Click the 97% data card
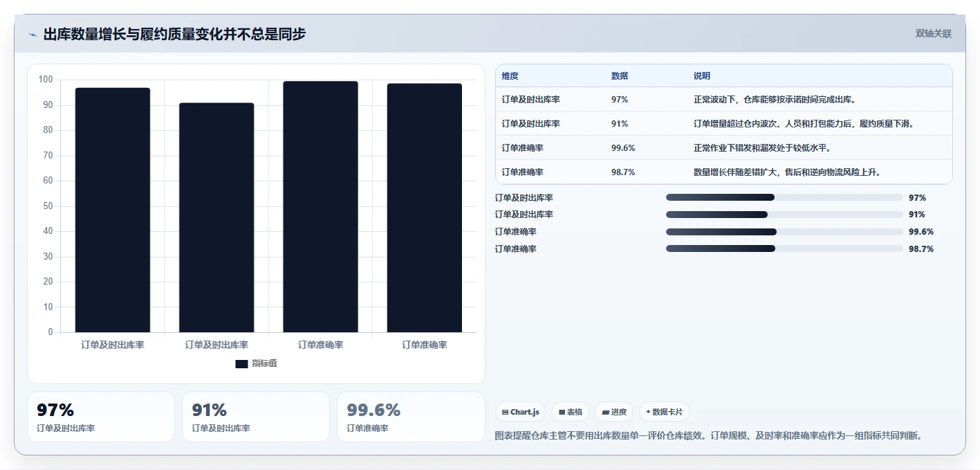The width and height of the screenshot is (980, 470). [101, 417]
